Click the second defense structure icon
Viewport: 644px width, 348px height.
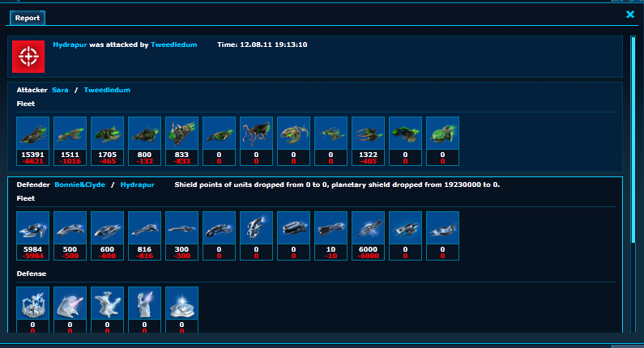click(x=70, y=303)
